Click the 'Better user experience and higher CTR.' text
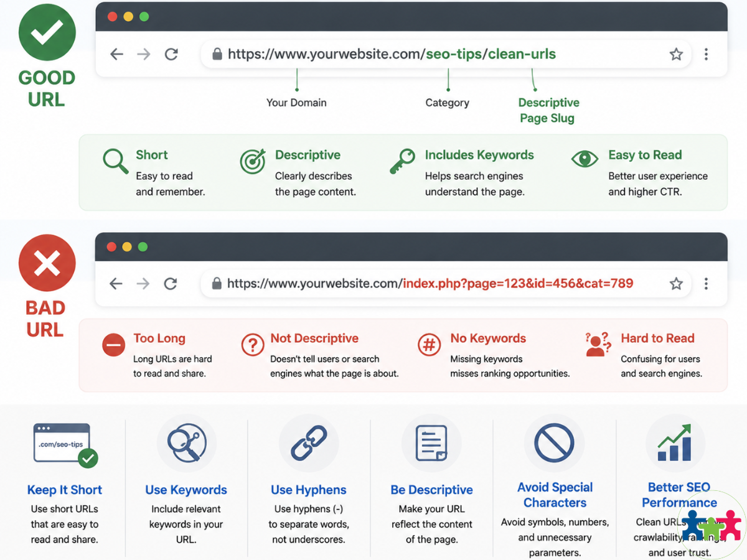 click(658, 184)
